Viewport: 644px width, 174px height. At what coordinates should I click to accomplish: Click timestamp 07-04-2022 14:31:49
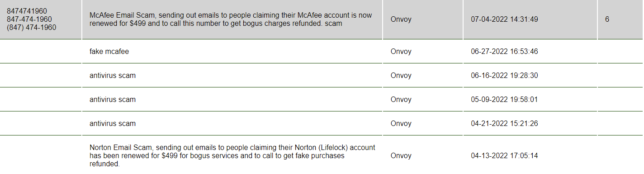pyautogui.click(x=504, y=19)
